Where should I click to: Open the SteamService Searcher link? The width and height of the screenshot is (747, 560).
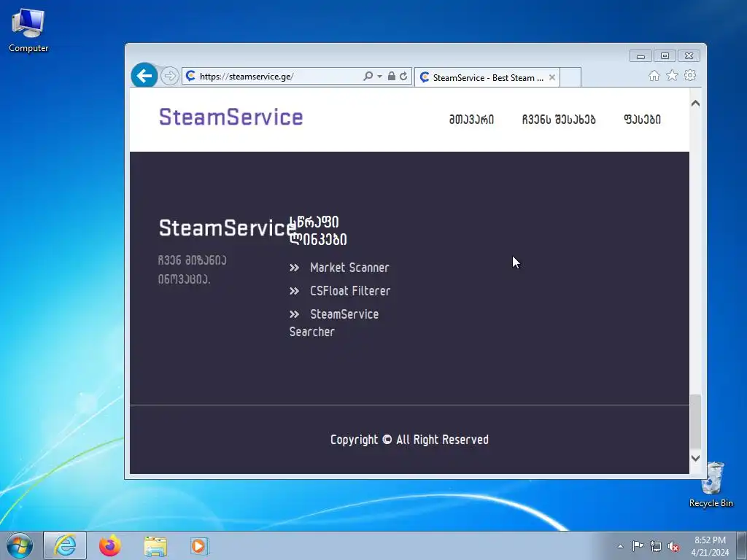334,323
